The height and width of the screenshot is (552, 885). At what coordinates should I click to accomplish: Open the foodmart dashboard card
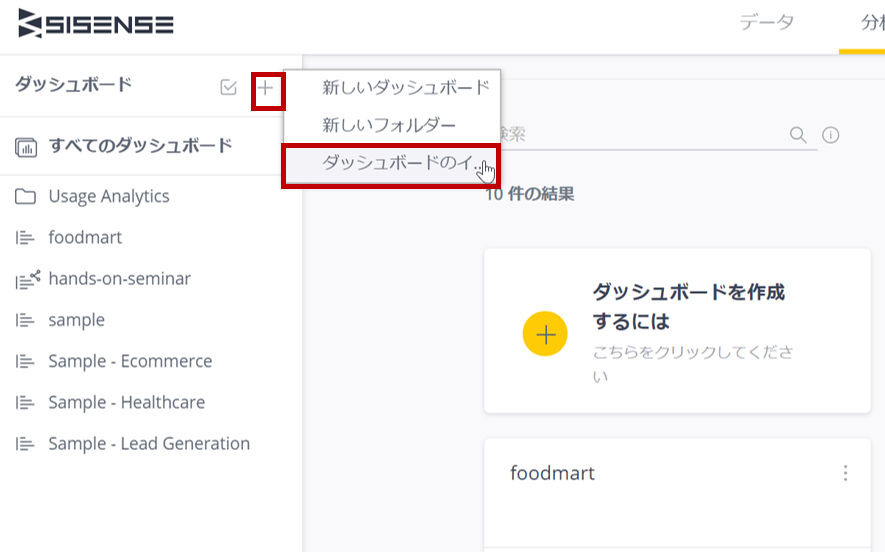(x=677, y=495)
